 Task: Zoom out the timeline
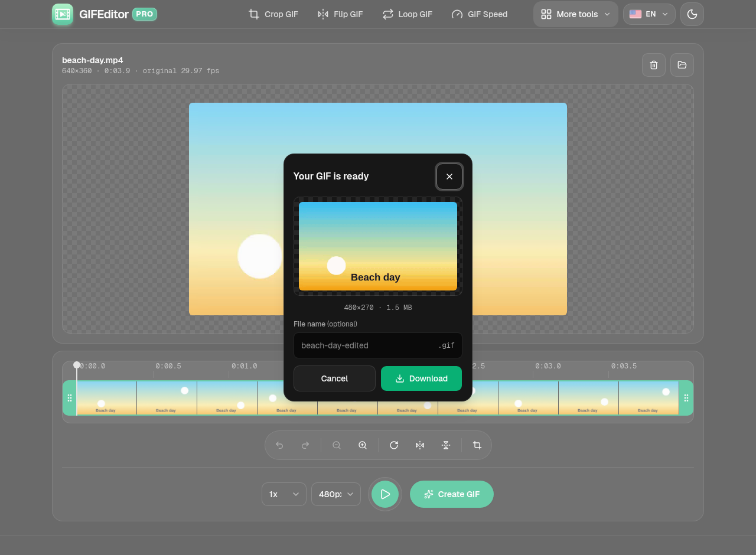[337, 445]
